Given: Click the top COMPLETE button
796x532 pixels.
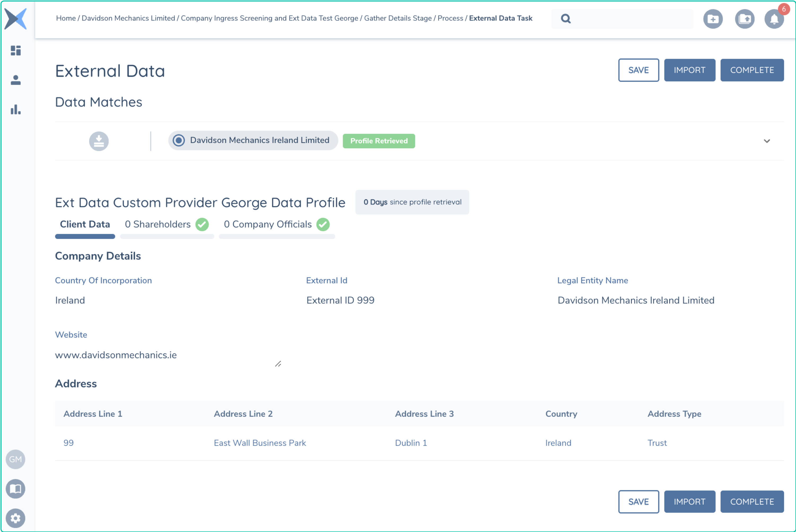Looking at the screenshot, I should coord(752,70).
